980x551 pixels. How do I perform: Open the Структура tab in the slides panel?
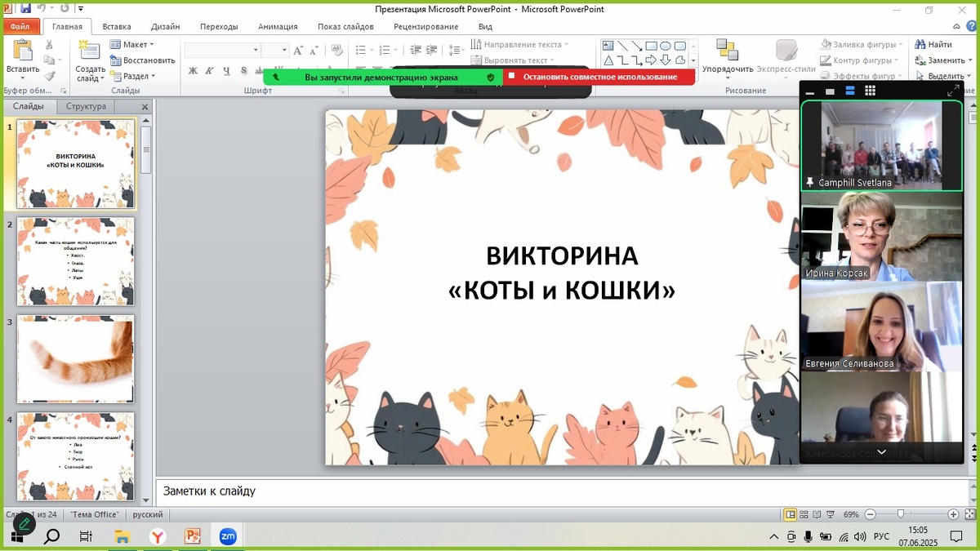(x=87, y=106)
